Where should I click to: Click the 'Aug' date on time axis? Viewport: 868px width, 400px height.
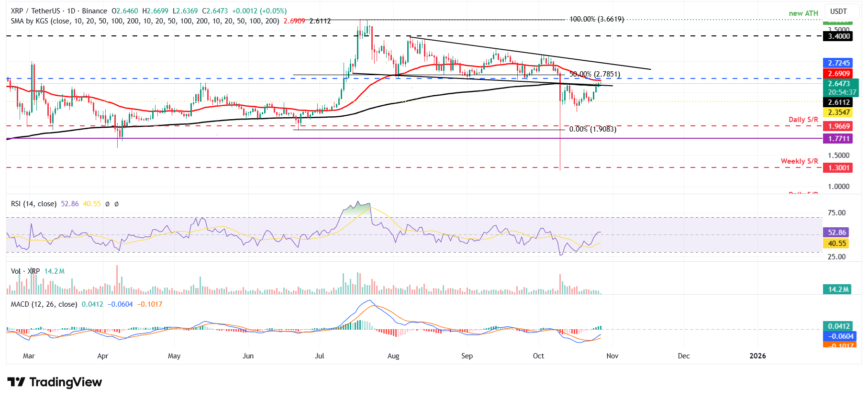(x=393, y=356)
